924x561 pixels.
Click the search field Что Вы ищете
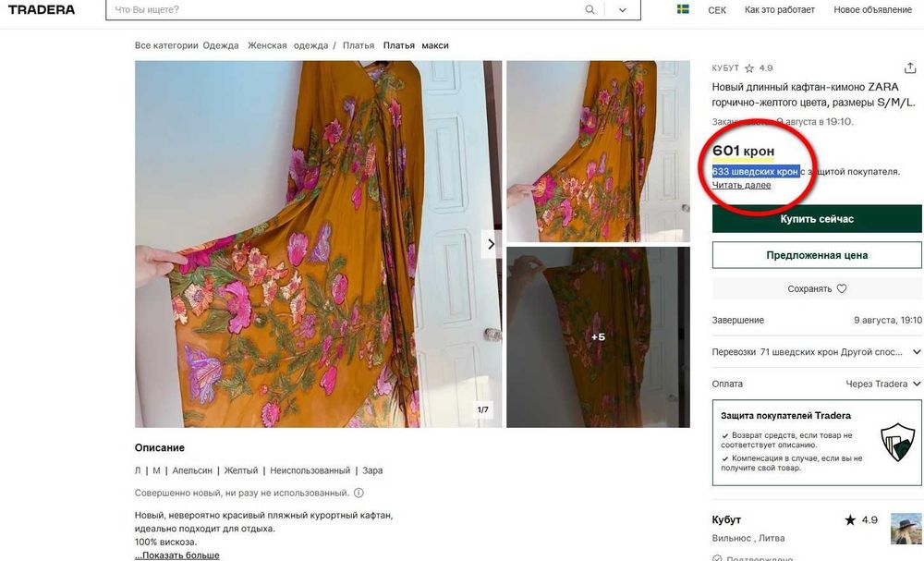(x=345, y=10)
